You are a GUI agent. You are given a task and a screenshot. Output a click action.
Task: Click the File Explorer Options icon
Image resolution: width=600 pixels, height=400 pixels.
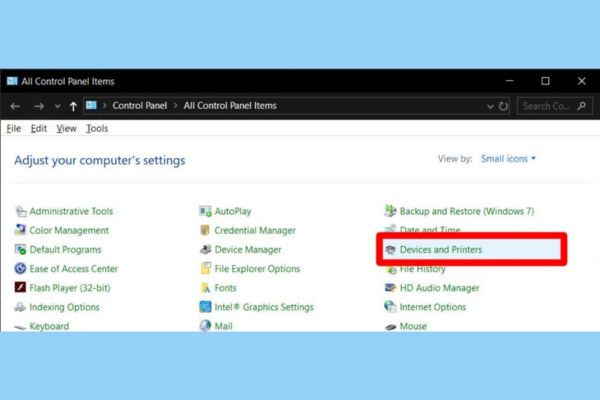205,269
